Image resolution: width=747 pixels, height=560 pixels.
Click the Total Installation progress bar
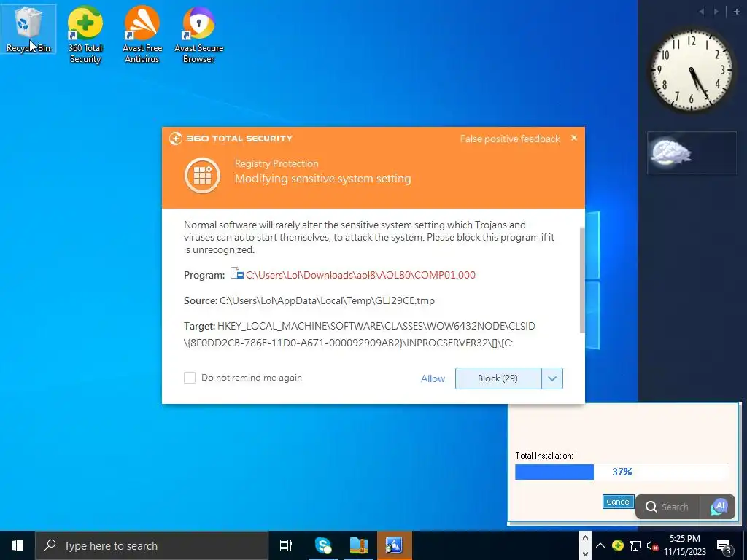(x=622, y=472)
